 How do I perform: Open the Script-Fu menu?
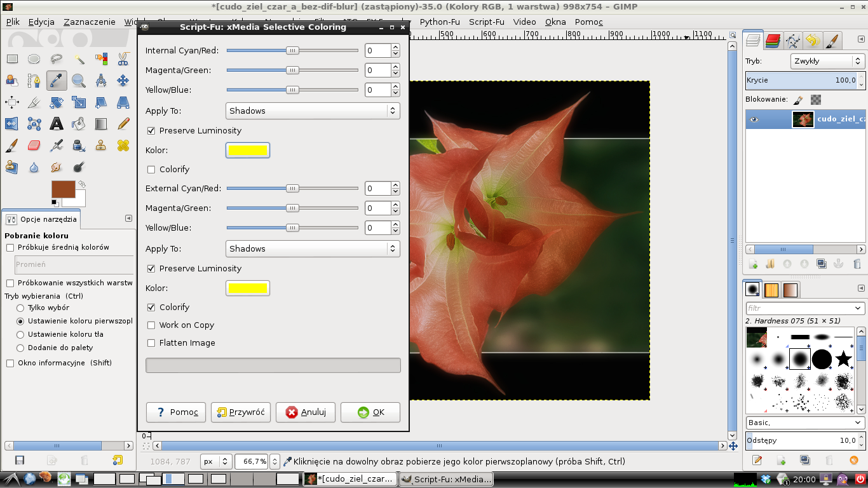[486, 22]
